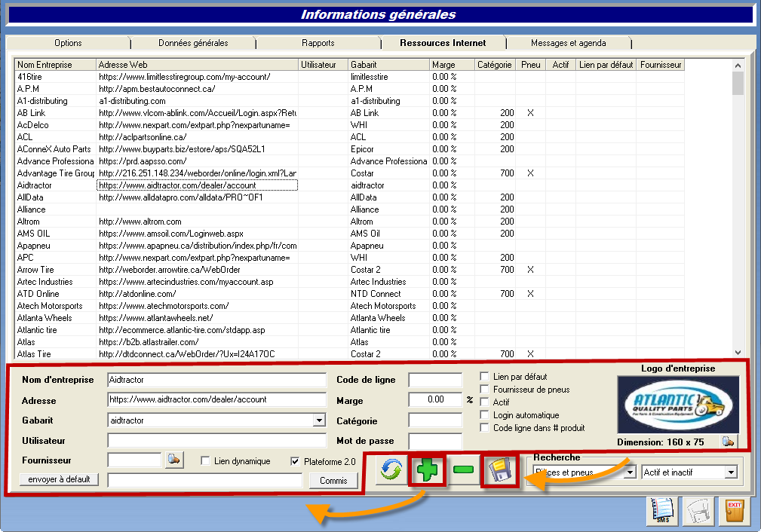The image size is (761, 532).
Task: Click the Adresse input field
Action: click(x=216, y=399)
